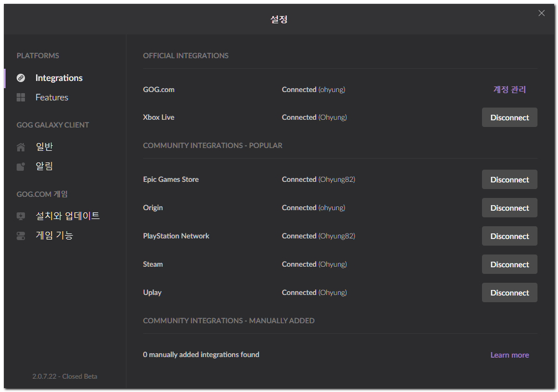Click the Integrations link icon in sidebar
Viewport: 558px width, 392px height.
21,78
